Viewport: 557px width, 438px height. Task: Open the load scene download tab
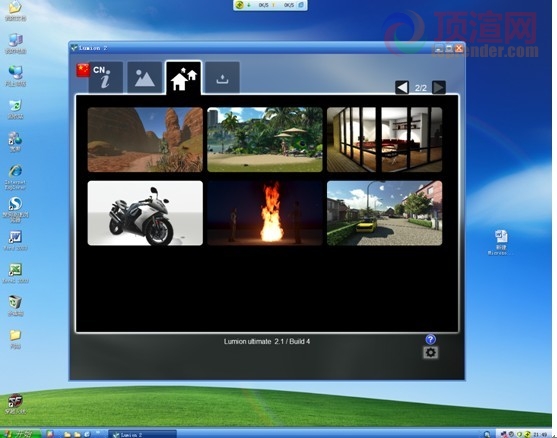click(222, 77)
